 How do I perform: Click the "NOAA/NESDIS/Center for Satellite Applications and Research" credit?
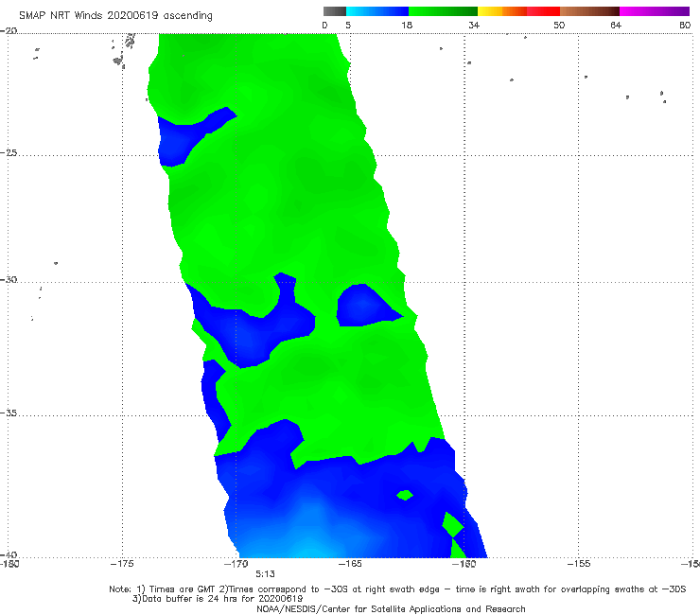[x=391, y=609]
